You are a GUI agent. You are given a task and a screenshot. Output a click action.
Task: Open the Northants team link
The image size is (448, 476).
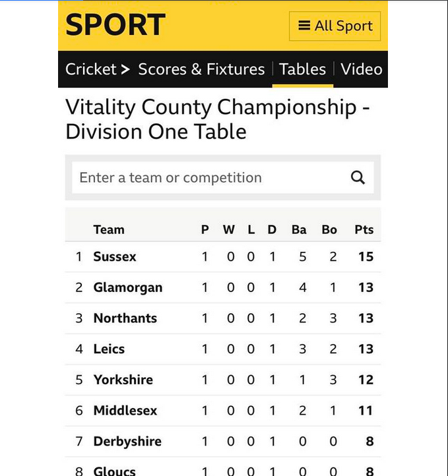(x=125, y=318)
